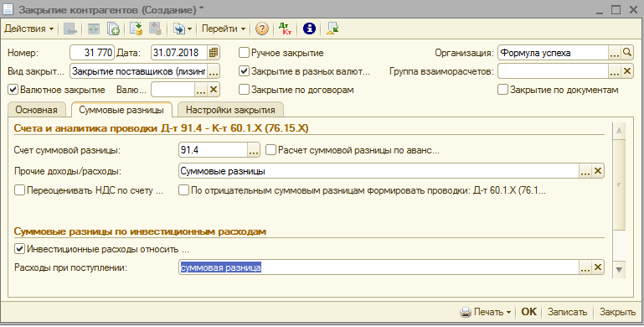Open the Действия menu
This screenshot has height=327, width=644.
28,29
